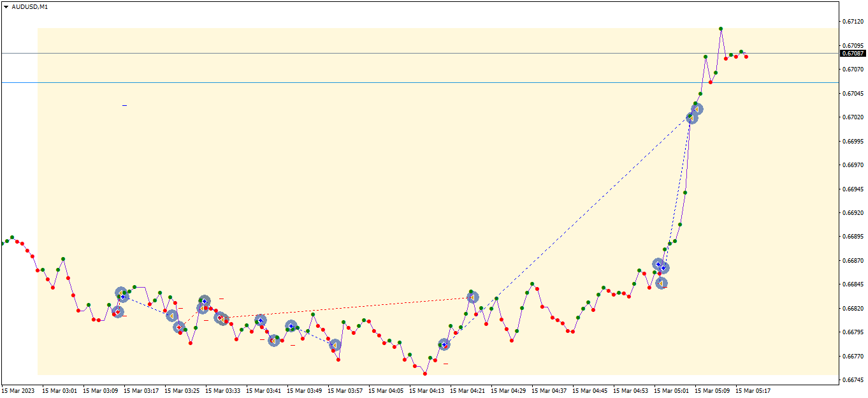This screenshot has height=398, width=868.
Task: Click the 15 Mar 05:01 time label
Action: (671, 390)
